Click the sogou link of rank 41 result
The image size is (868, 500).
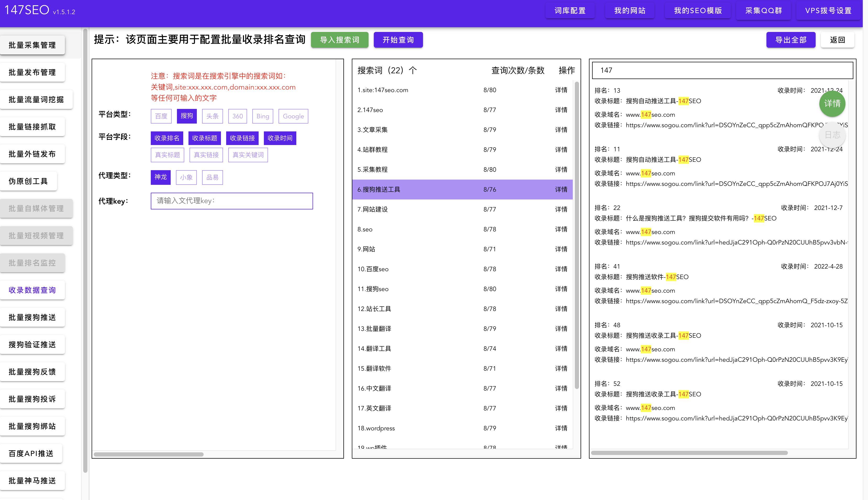(737, 301)
